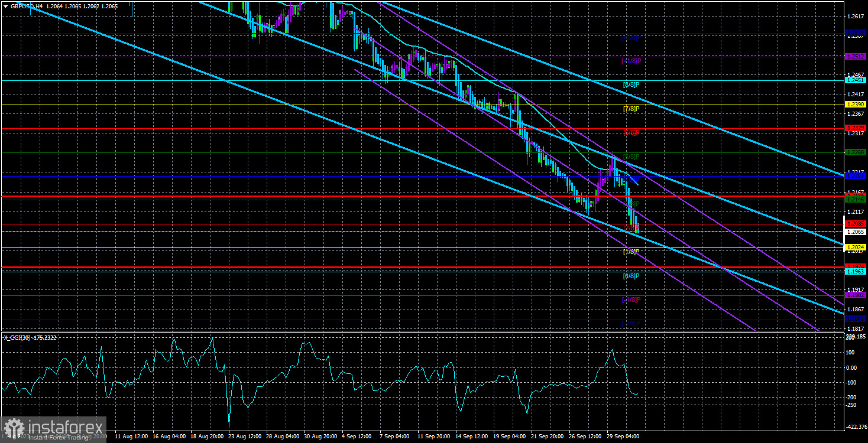Click the [7/8]P Murray level label

pyautogui.click(x=630, y=109)
